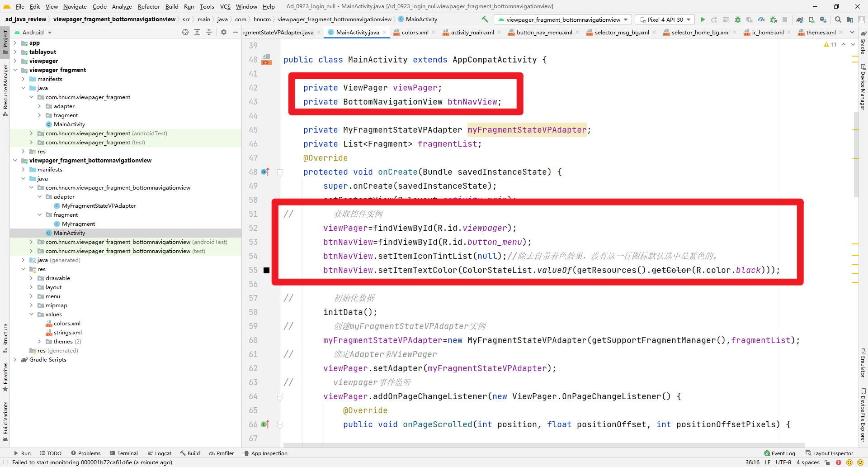
Task: Open the AVD Manager device icon
Action: [x=811, y=19]
